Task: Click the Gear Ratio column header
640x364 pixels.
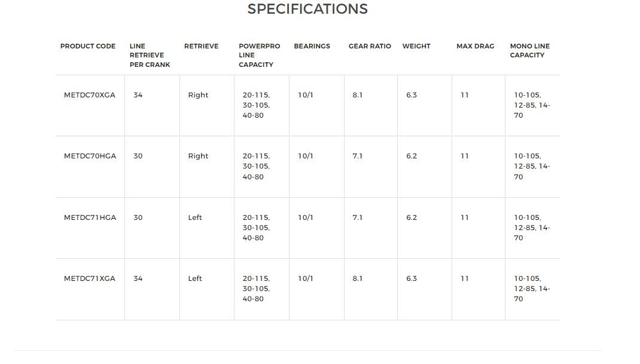Action: tap(370, 46)
